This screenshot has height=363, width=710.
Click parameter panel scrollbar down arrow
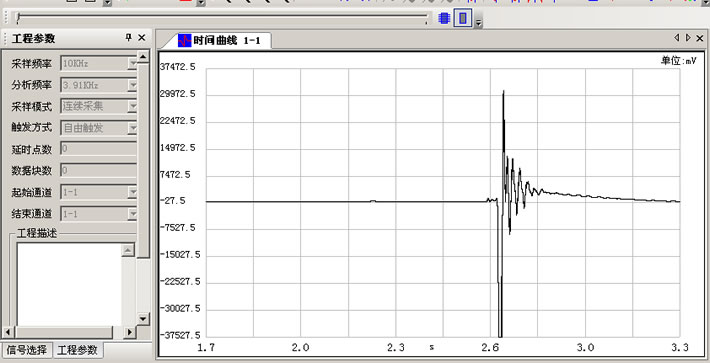coord(143,318)
